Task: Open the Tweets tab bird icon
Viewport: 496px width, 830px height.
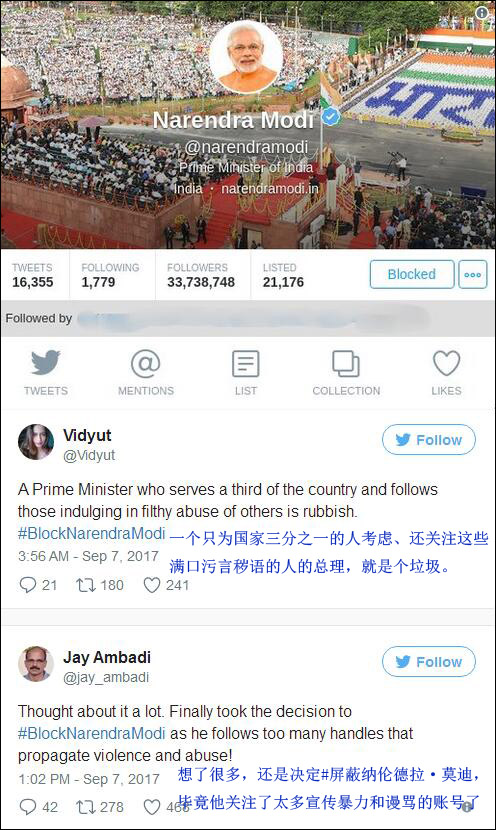Action: (46, 363)
